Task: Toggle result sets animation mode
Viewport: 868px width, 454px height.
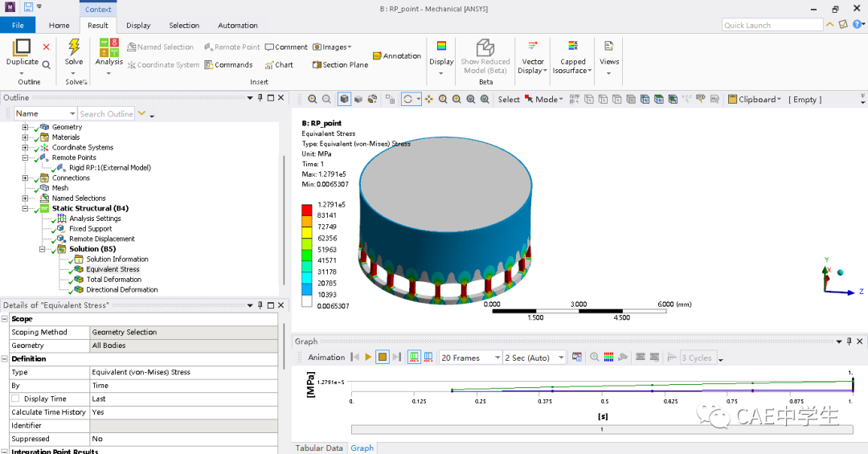Action: click(x=428, y=357)
